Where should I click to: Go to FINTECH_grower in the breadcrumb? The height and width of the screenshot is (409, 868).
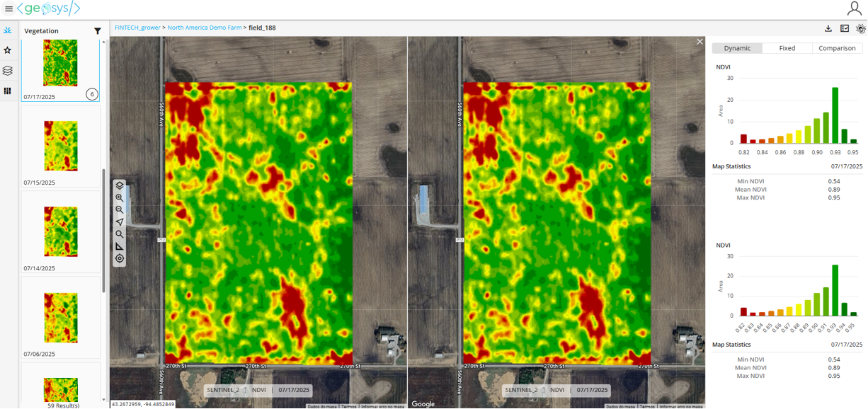[137, 28]
